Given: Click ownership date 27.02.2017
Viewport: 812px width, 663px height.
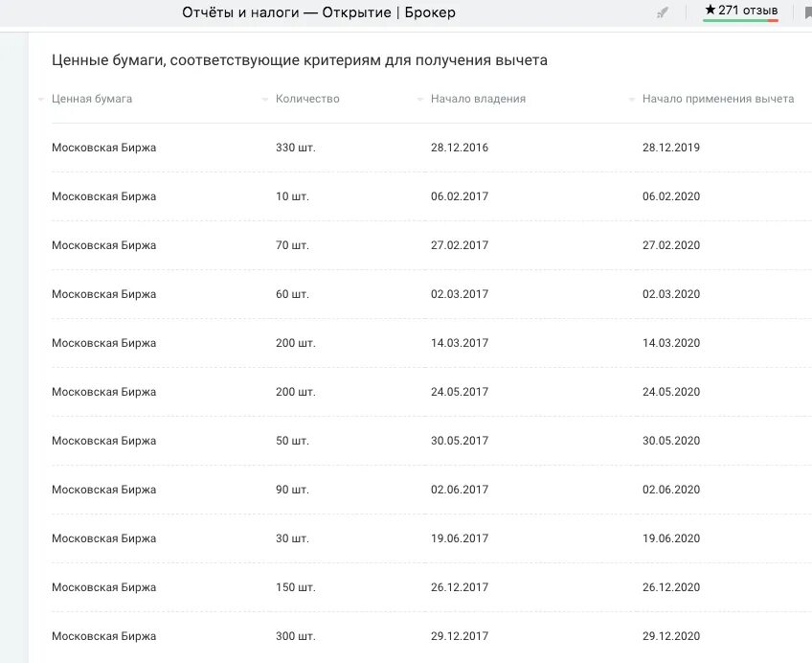Looking at the screenshot, I should click(x=460, y=245).
